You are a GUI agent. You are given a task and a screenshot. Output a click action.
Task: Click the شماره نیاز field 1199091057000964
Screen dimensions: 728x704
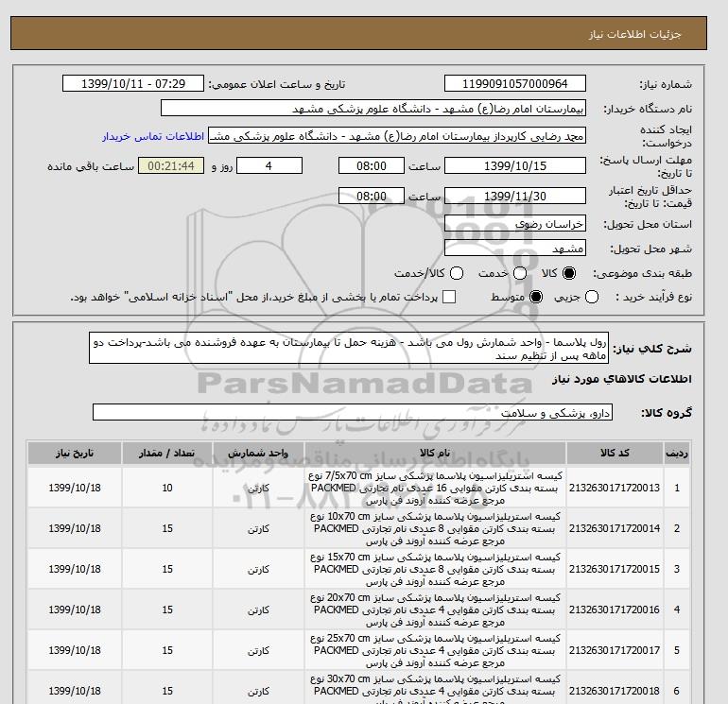(x=515, y=83)
